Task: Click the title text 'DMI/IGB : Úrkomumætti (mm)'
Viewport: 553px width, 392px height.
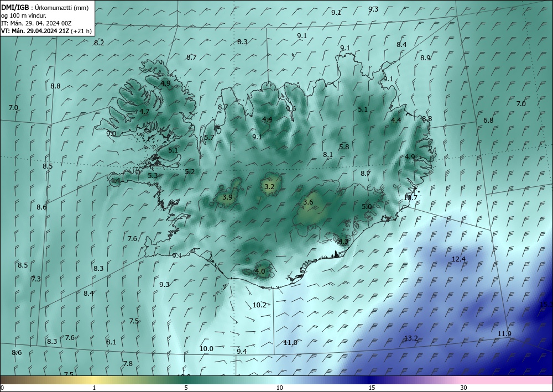Action: [45, 7]
